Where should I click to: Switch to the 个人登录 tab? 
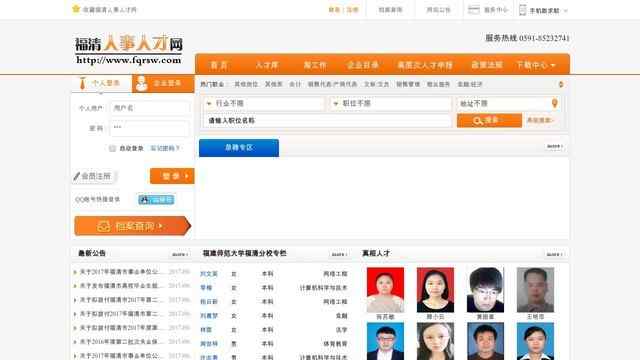pos(102,83)
